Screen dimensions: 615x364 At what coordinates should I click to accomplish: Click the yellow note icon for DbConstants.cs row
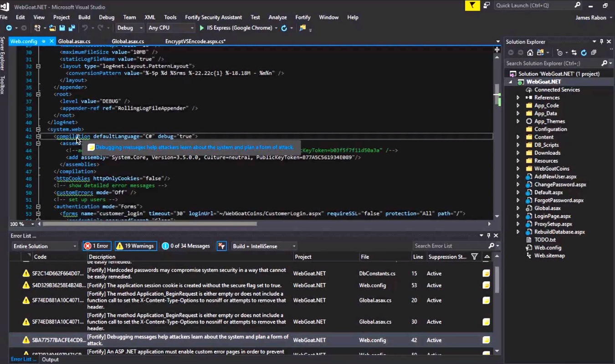(486, 273)
